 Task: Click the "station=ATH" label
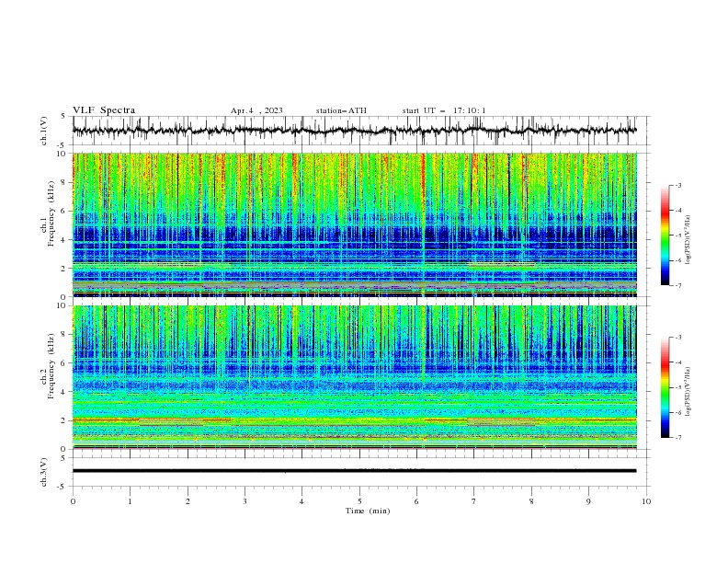341,110
